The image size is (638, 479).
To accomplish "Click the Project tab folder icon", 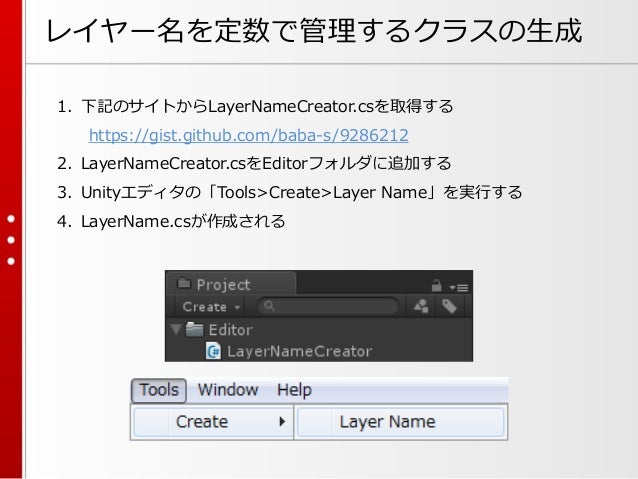I will [x=184, y=283].
